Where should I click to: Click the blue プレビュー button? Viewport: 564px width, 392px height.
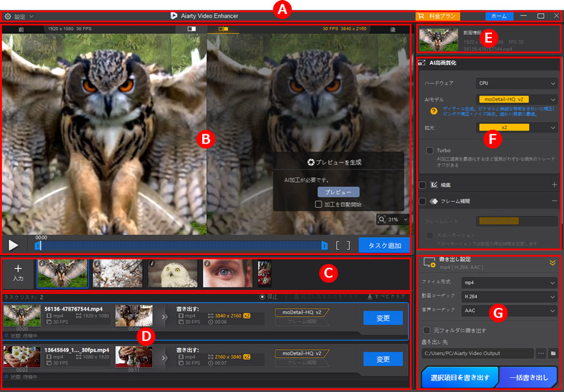click(338, 192)
